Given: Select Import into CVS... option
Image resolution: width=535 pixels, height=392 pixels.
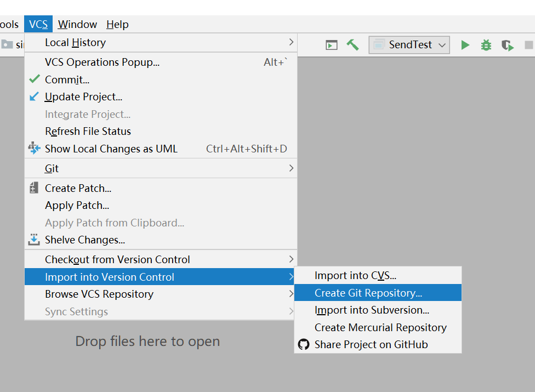Looking at the screenshot, I should coord(378,275).
